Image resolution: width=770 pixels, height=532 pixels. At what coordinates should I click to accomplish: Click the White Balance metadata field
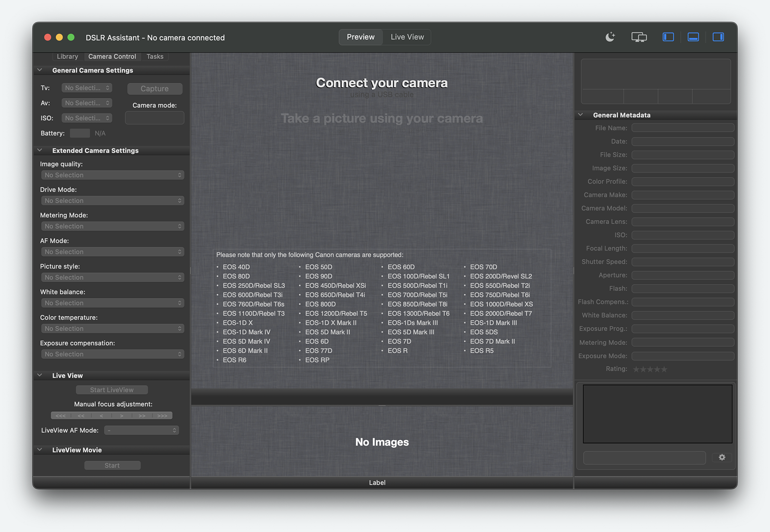click(x=683, y=315)
